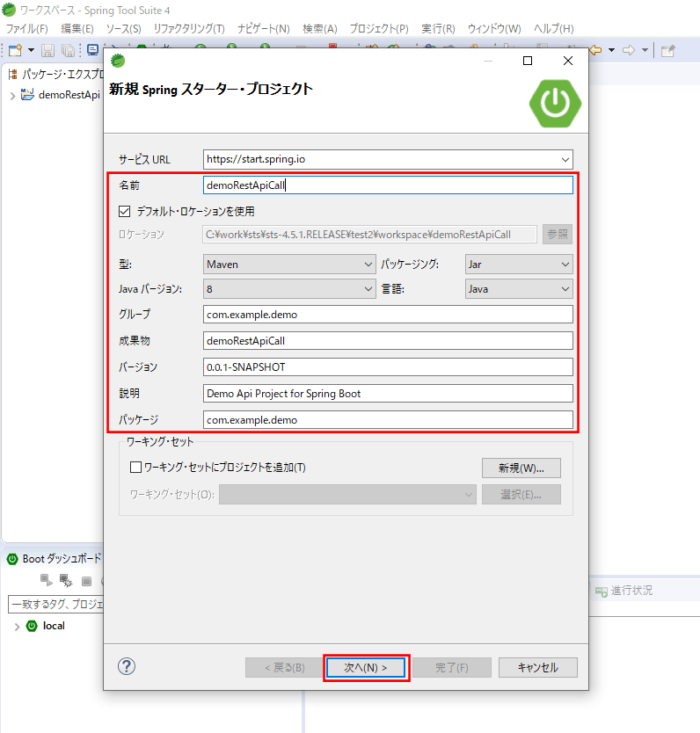Click the 次へ(N) > button
The image size is (700, 733).
366,668
